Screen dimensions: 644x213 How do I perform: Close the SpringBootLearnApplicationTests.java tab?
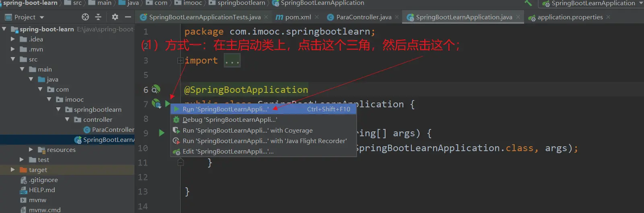pyautogui.click(x=266, y=17)
